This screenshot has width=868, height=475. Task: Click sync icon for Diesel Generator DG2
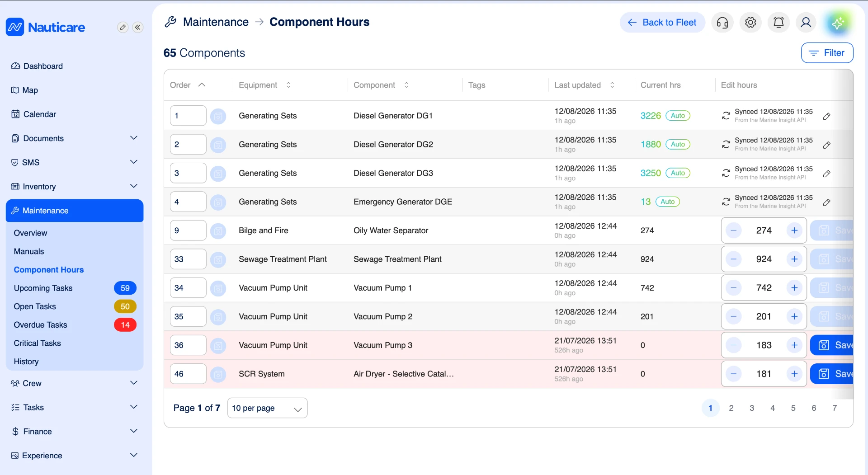(726, 144)
